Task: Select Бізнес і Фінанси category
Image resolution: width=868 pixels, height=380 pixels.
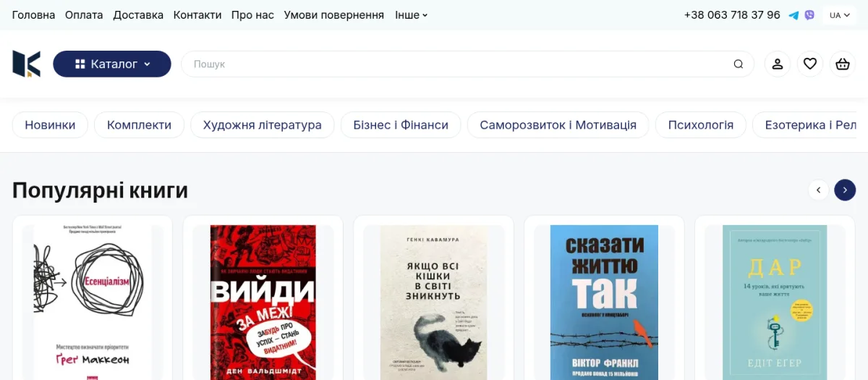Action: click(x=401, y=124)
